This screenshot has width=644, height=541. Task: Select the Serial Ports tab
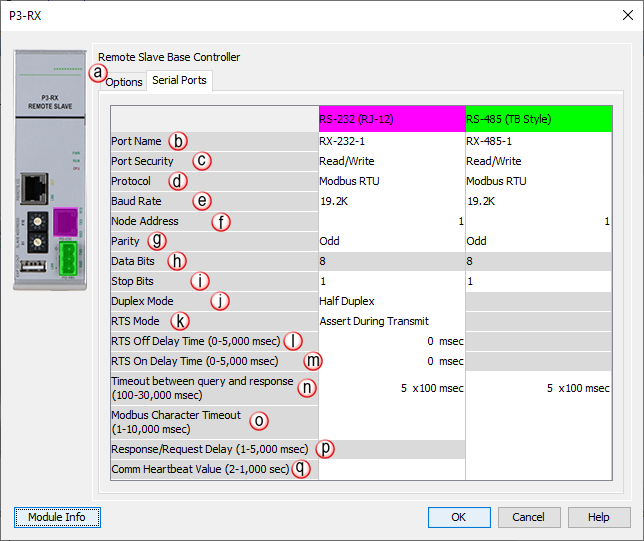(x=179, y=81)
